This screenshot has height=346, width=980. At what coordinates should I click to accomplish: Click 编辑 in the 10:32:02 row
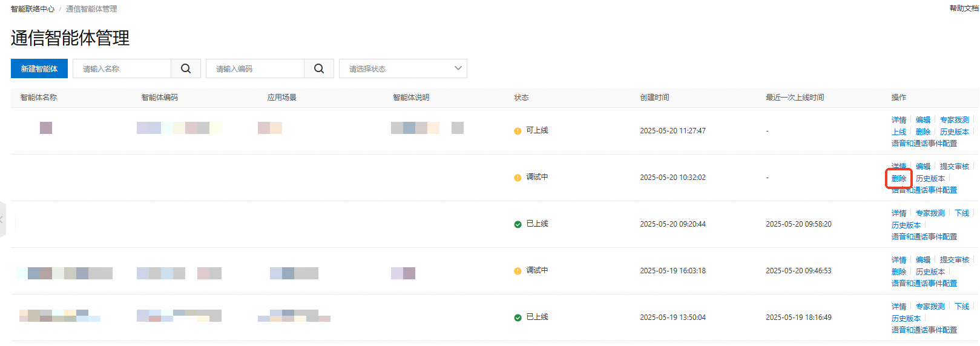pos(923,167)
